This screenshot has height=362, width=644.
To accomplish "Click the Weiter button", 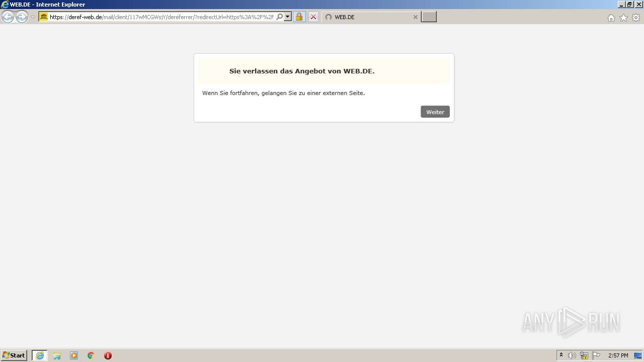I will coord(435,112).
